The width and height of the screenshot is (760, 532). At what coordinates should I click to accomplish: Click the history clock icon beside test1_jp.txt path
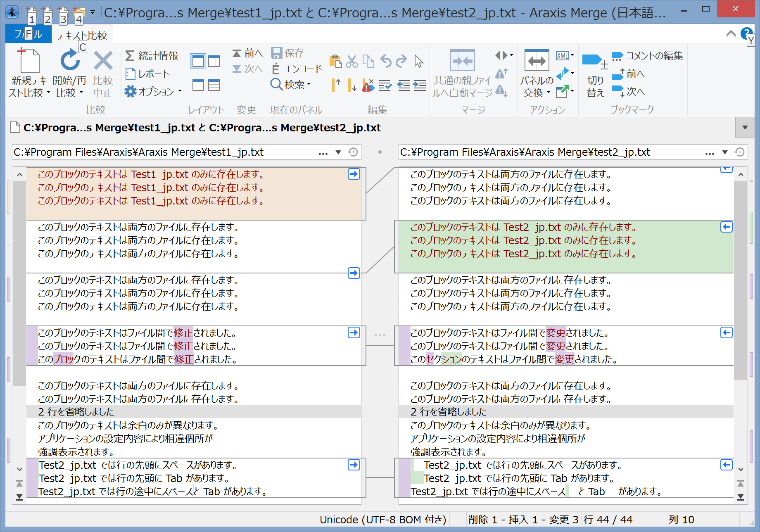(353, 152)
